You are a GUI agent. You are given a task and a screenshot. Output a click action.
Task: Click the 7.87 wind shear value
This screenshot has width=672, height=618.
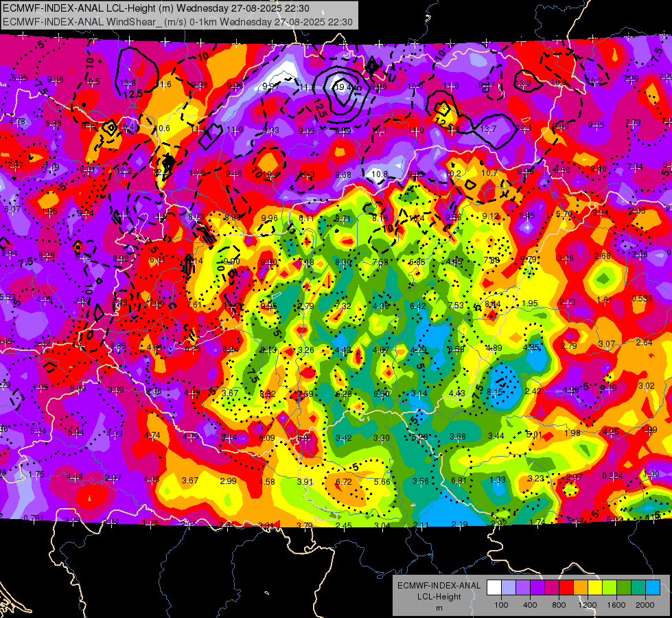pyautogui.click(x=15, y=165)
